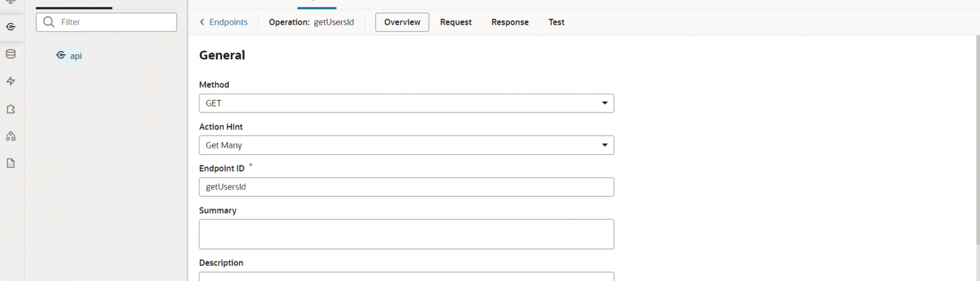Focus the Filter search field
The image size is (980, 281).
(x=114, y=22)
